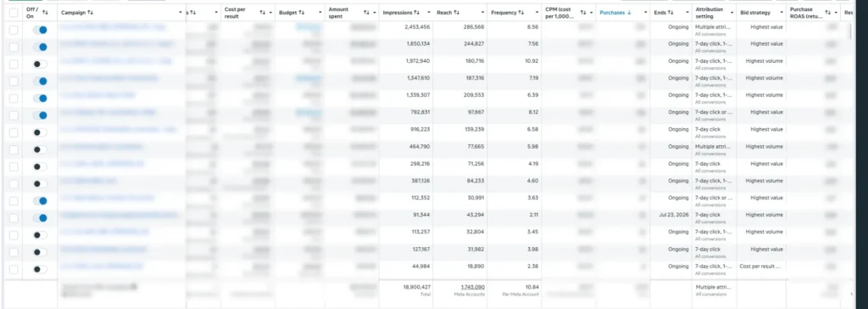Click Multiple attri... in the totals row
The image size is (868, 309).
pos(714,287)
